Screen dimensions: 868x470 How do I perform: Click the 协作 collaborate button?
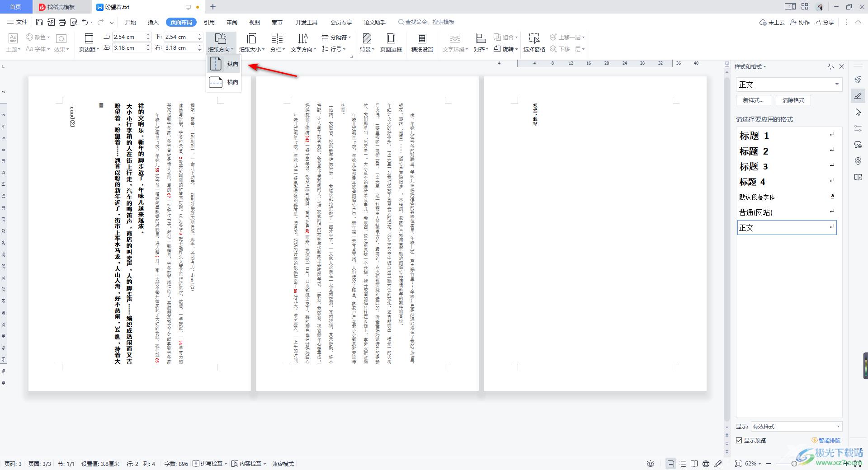click(800, 22)
